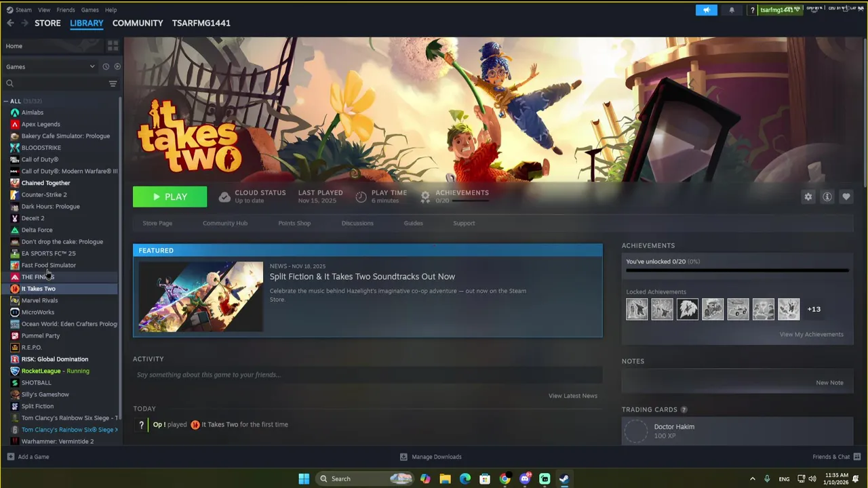This screenshot has height=488, width=868.
Task: Click the help question mark icon
Action: pos(752,9)
